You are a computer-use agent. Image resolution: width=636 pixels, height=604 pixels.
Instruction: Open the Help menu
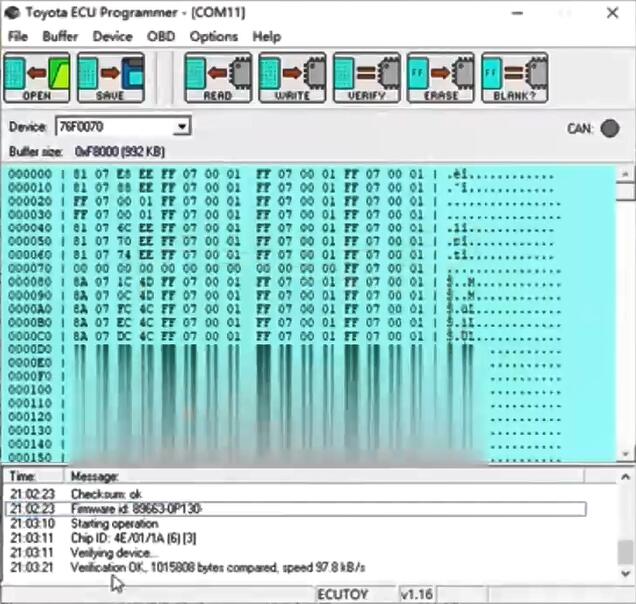click(x=266, y=37)
